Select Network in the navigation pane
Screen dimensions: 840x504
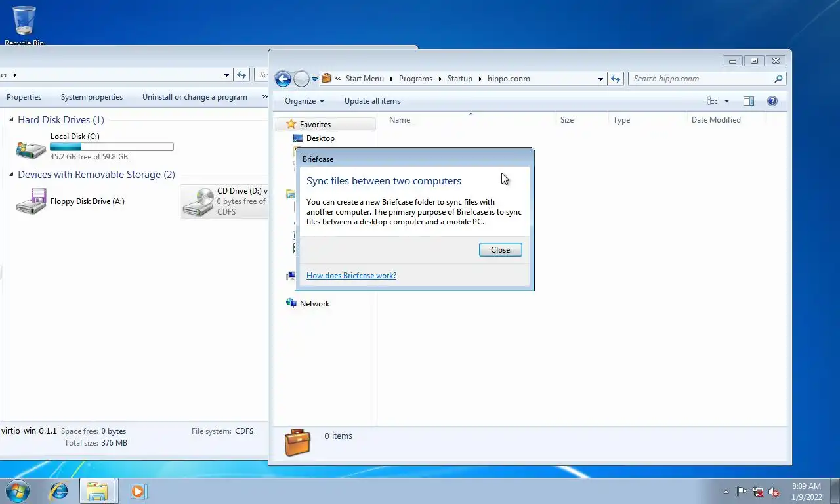(x=314, y=304)
